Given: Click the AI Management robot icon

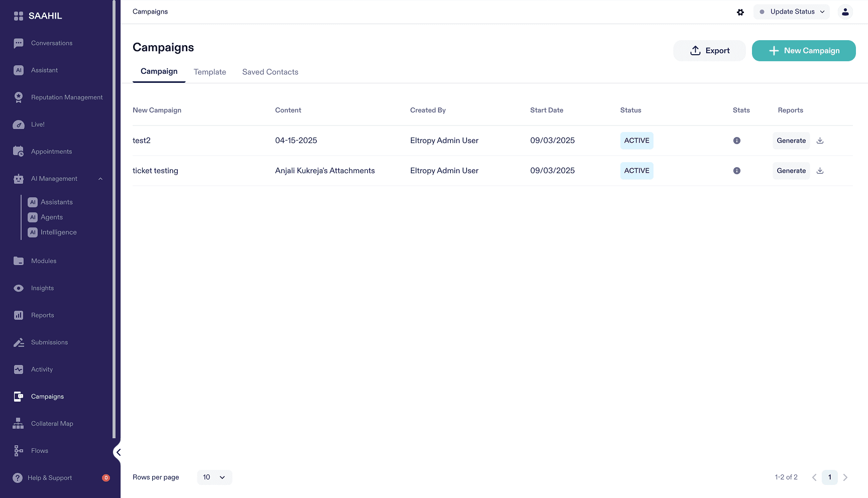Looking at the screenshot, I should click(19, 179).
